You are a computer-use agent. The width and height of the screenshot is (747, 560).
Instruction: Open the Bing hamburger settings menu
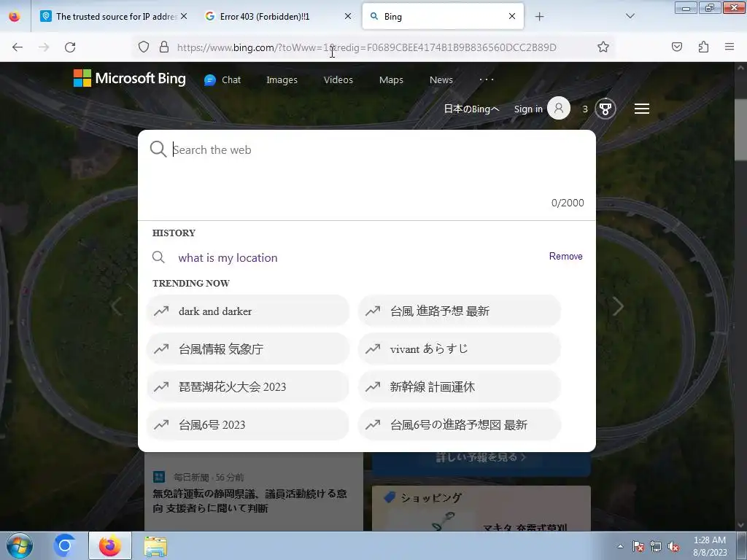pos(642,109)
